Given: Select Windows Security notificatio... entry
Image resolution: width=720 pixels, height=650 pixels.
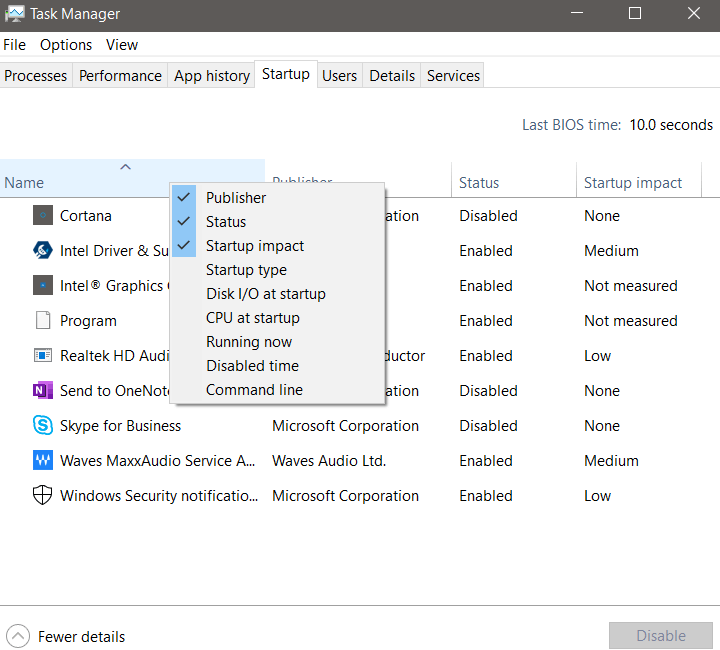Looking at the screenshot, I should click(x=159, y=496).
